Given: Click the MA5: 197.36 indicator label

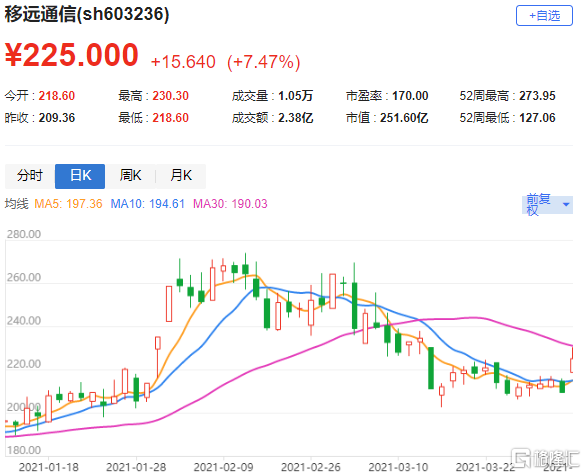Looking at the screenshot, I should (x=68, y=204).
